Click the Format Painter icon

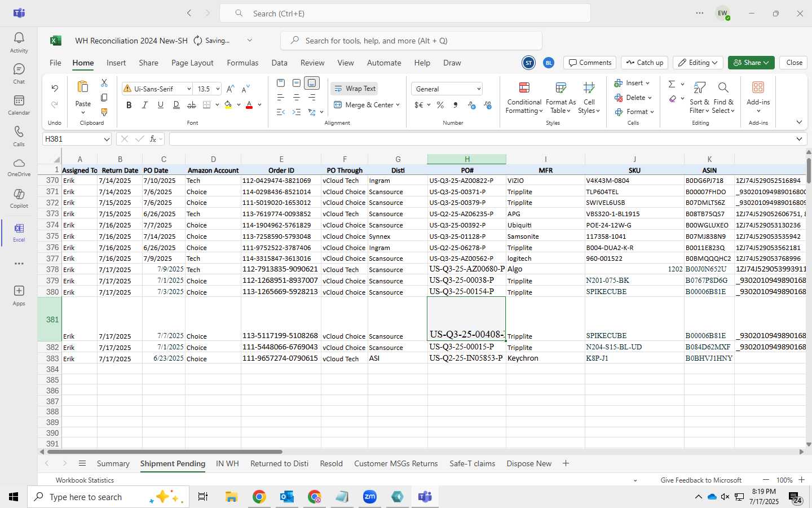(104, 112)
